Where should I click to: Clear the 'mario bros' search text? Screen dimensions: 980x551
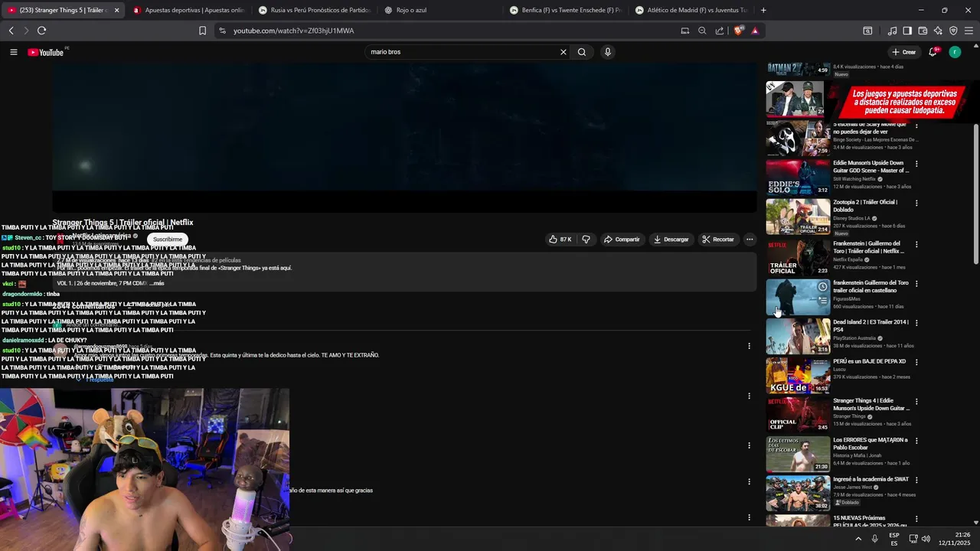563,52
